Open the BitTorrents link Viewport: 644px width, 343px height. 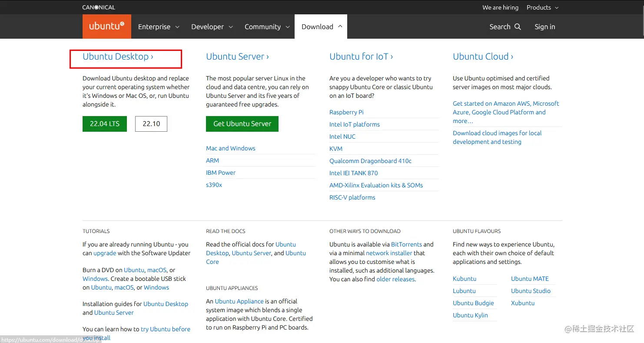(x=406, y=244)
